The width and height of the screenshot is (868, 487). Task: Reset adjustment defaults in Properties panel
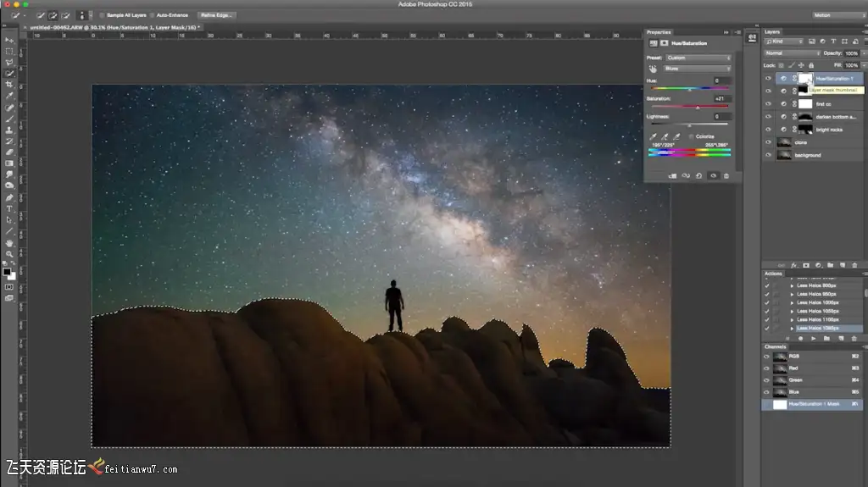[698, 175]
